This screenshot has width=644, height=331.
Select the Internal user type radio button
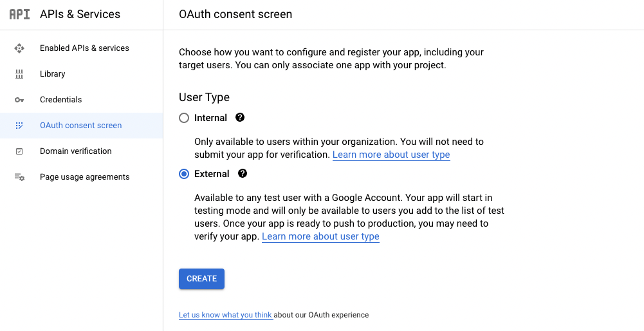(x=184, y=118)
